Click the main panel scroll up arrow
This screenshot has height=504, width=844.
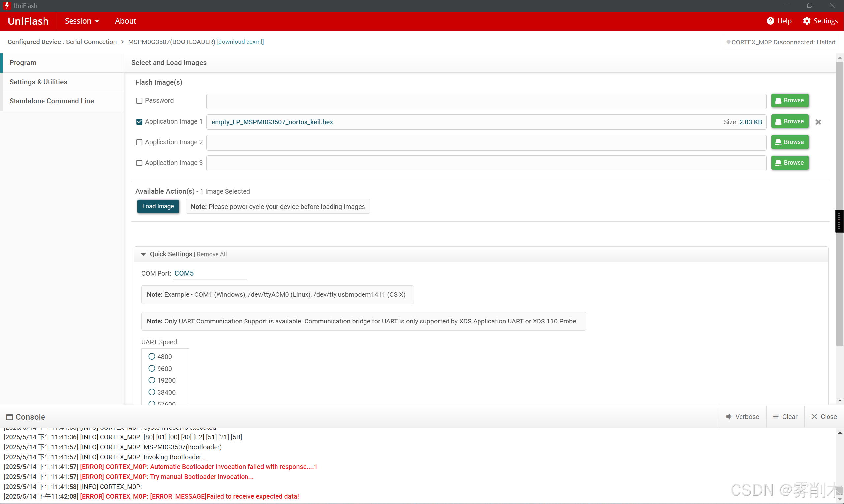pyautogui.click(x=840, y=58)
